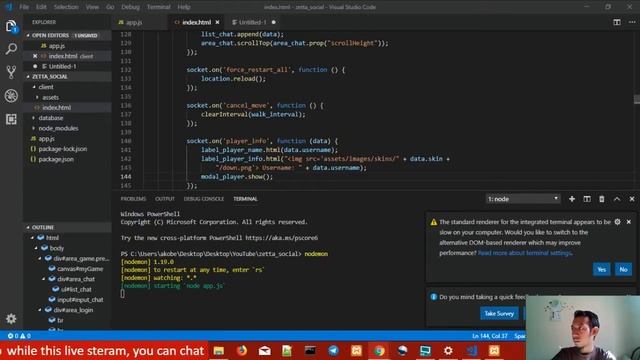The width and height of the screenshot is (640, 360).
Task: Close index.html in Open Editors list
Action: 35,56
